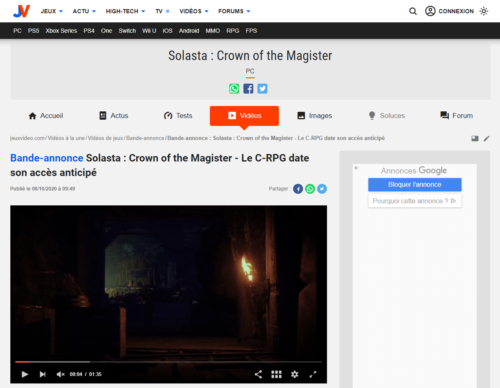Viewport: 500px width, 388px height.
Task: Toggle the light/dark theme sun icon
Action: 484,11
